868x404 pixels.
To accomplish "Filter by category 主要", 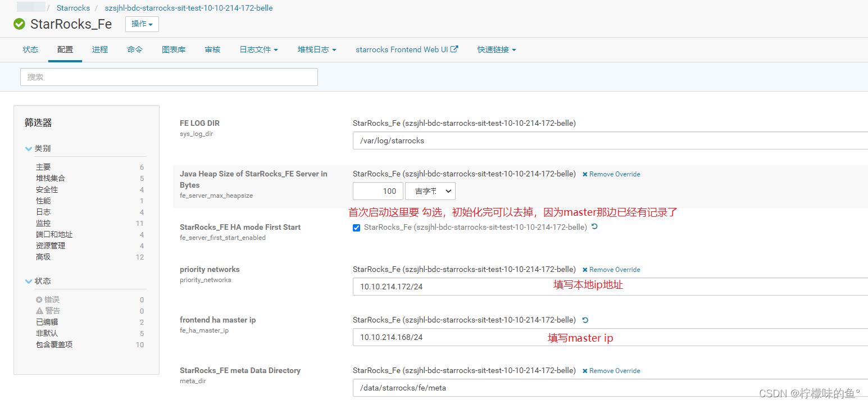I will coord(43,167).
